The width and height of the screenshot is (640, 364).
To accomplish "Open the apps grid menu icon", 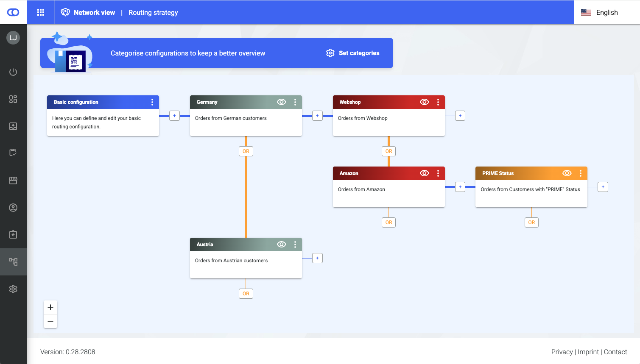I will coord(41,12).
